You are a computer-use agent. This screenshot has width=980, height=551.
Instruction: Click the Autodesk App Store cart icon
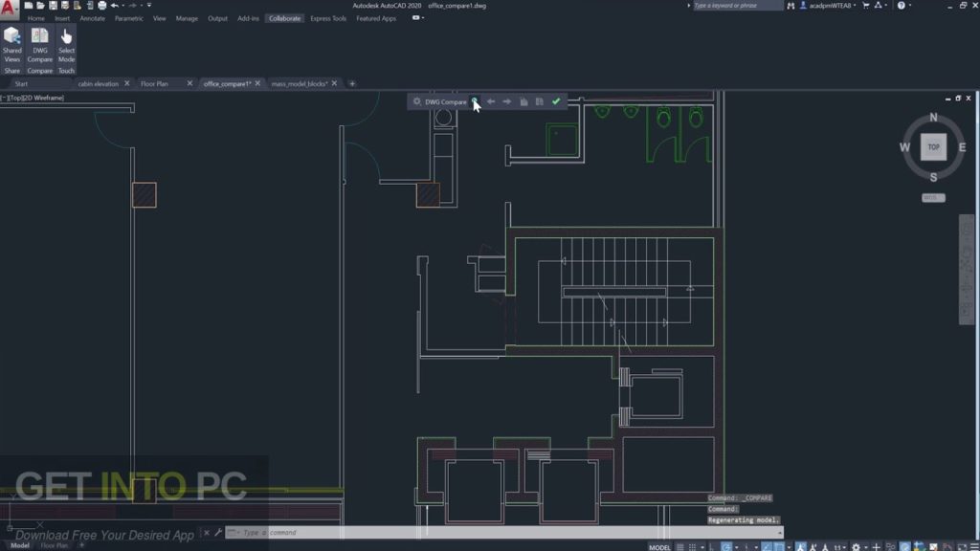[865, 6]
